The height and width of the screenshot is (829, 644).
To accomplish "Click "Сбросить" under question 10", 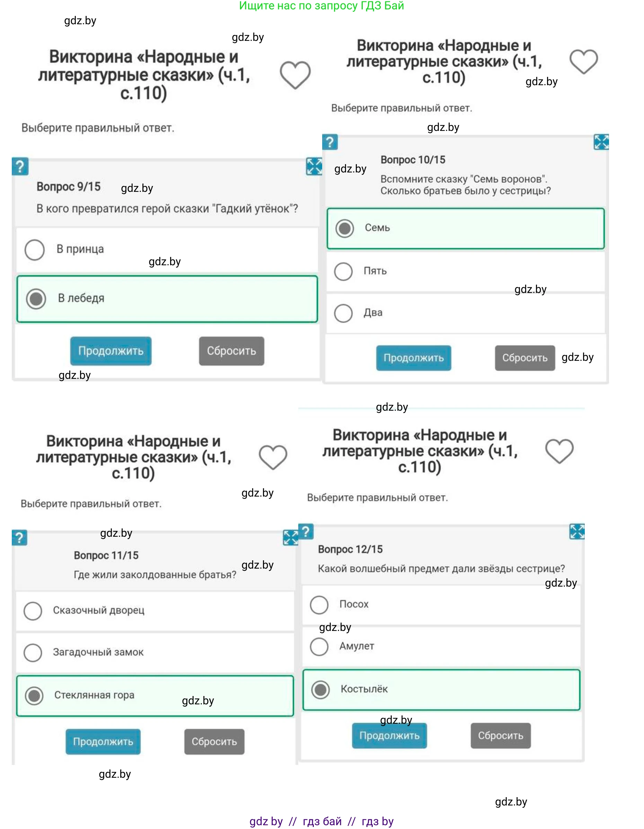I will pos(524,358).
